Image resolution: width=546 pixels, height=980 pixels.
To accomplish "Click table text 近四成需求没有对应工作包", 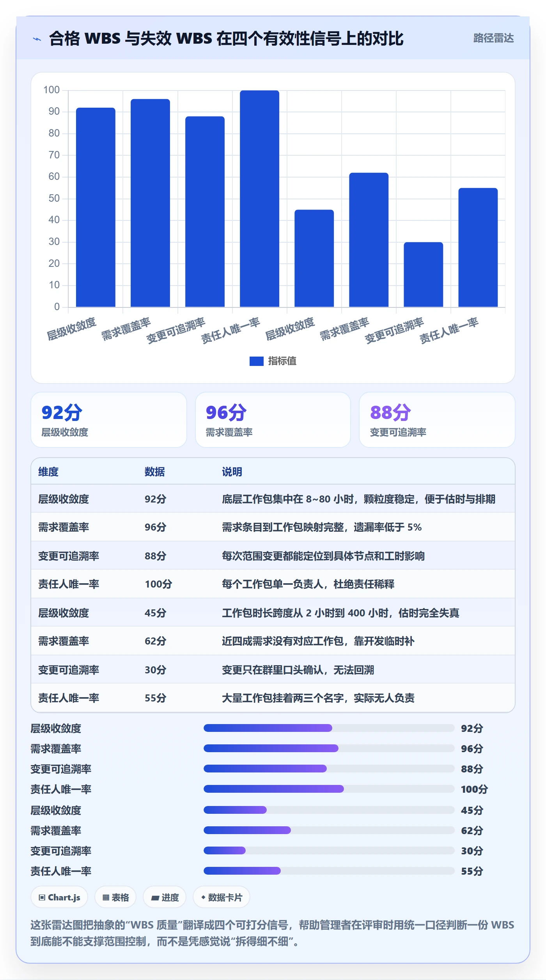I will point(282,641).
